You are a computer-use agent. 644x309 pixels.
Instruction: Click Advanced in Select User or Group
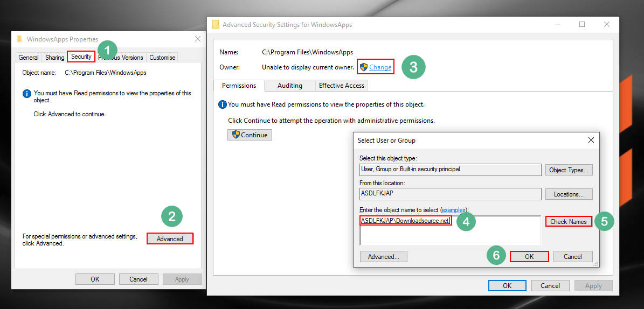(x=383, y=256)
